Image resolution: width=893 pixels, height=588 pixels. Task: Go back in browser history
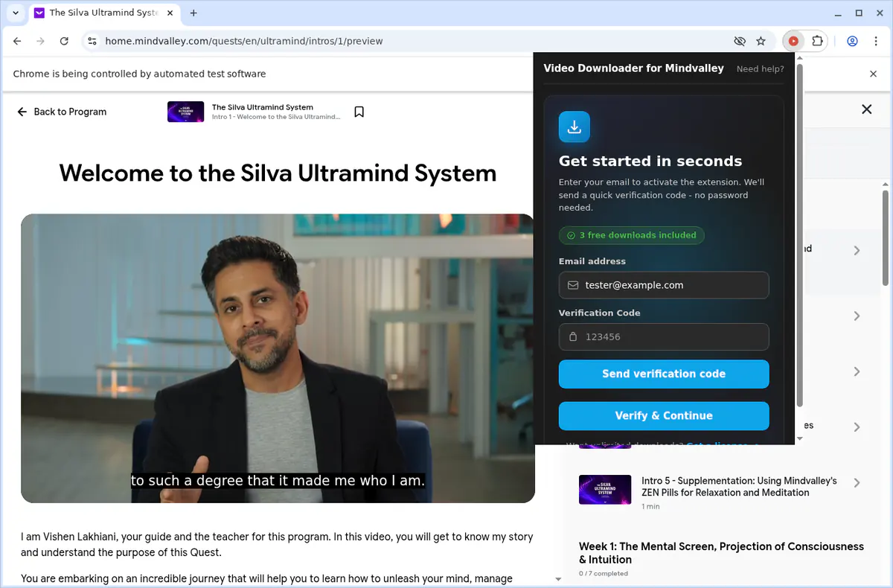(x=17, y=41)
